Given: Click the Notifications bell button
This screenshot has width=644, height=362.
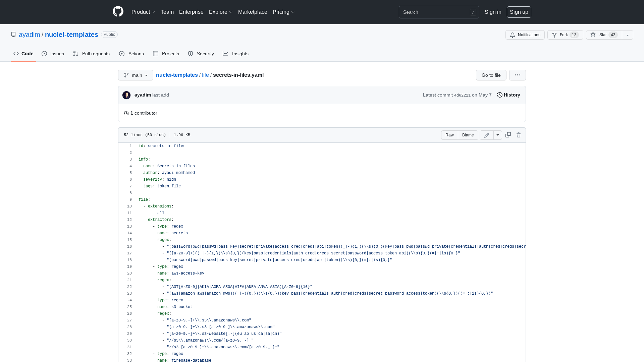Looking at the screenshot, I should point(525,35).
